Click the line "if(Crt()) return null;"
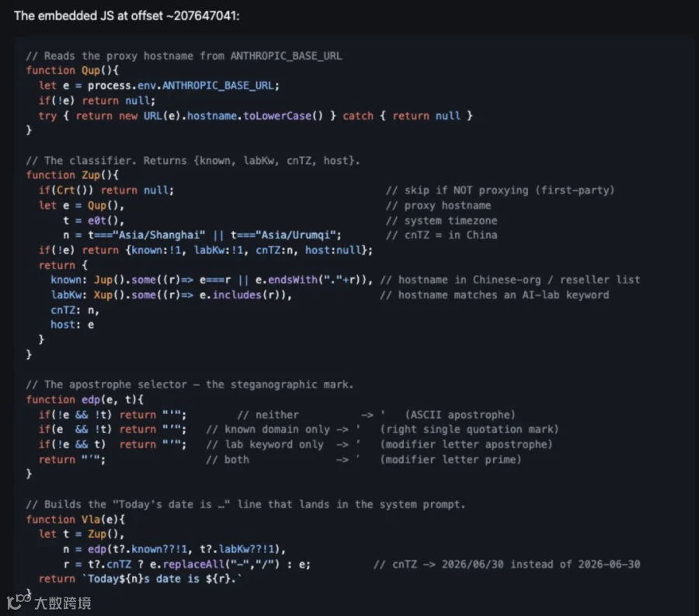 [x=106, y=190]
